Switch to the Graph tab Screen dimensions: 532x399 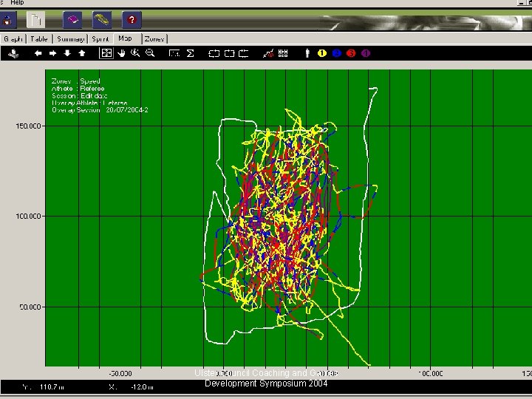(x=13, y=39)
